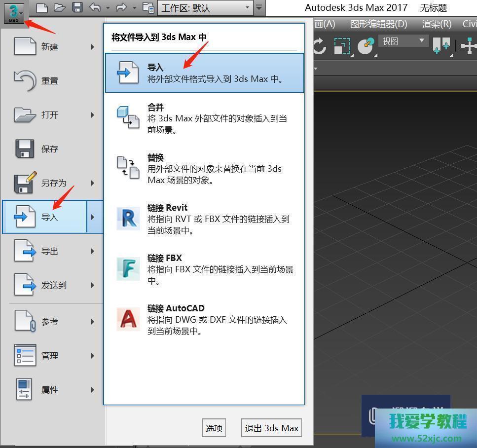The image size is (477, 448).
Task: Click the open file folder icon in toolbar
Action: (x=60, y=7)
